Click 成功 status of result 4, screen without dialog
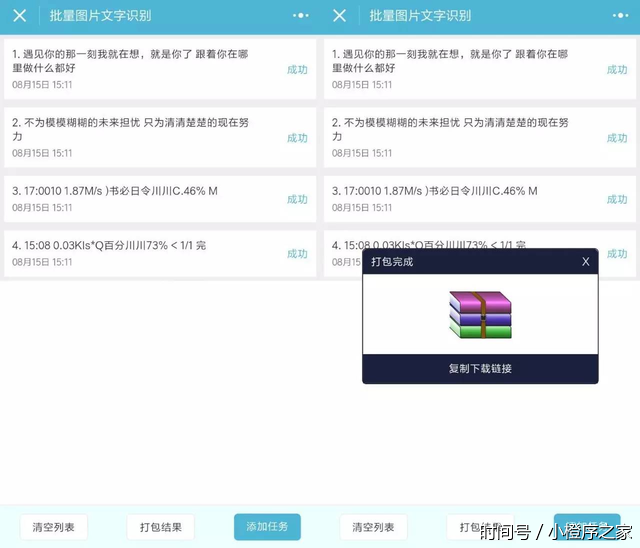The image size is (640, 548). 297,254
